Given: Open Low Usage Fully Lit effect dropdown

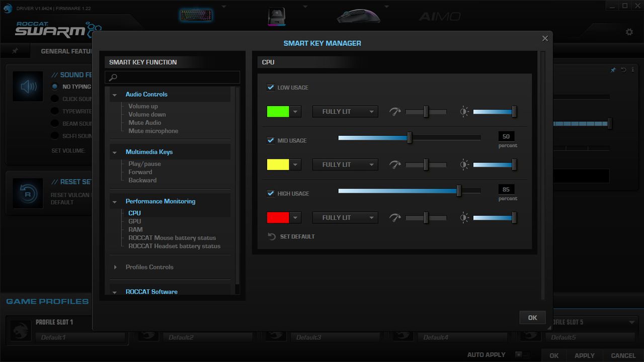Looking at the screenshot, I should coord(345,112).
